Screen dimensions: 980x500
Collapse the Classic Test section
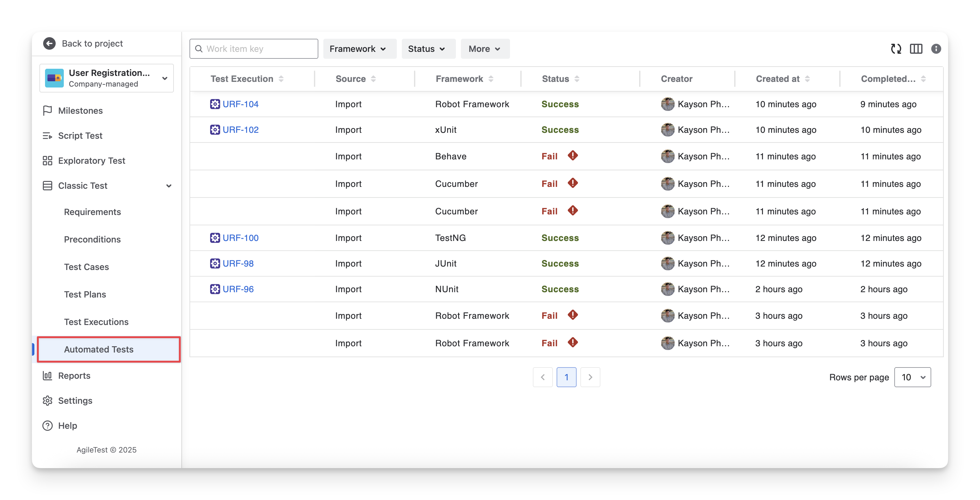(169, 186)
